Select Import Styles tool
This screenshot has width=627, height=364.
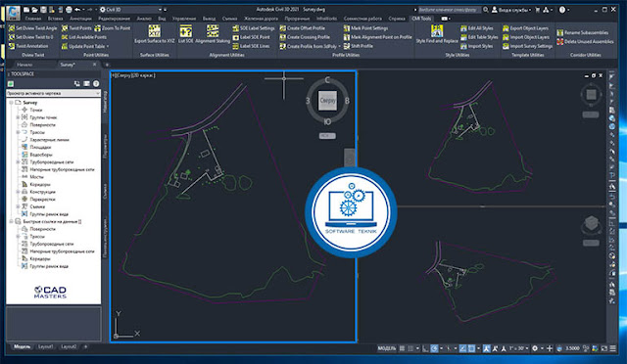coord(477,46)
